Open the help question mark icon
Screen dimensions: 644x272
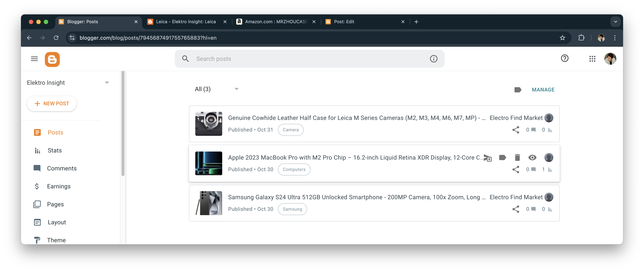[x=565, y=59]
